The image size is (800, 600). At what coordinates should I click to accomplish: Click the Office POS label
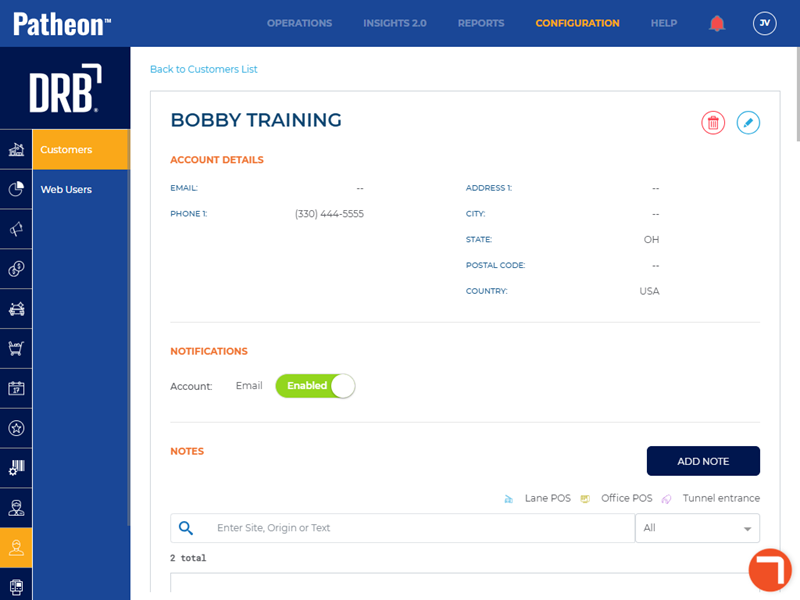click(627, 498)
